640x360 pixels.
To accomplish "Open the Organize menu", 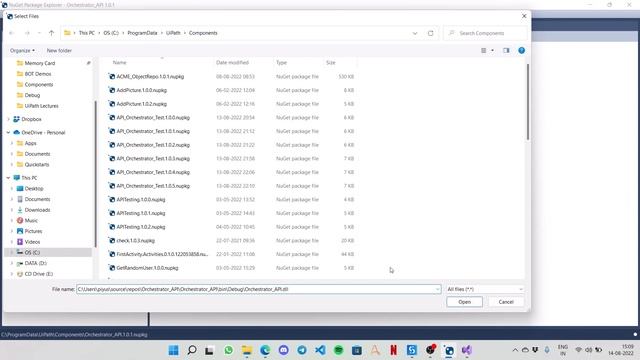I will pyautogui.click(x=22, y=51).
